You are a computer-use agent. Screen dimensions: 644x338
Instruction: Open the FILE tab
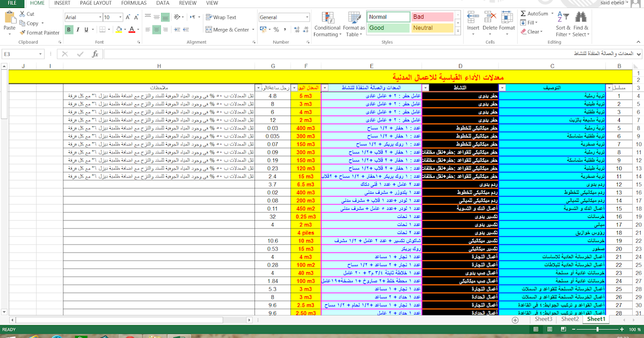tap(12, 3)
